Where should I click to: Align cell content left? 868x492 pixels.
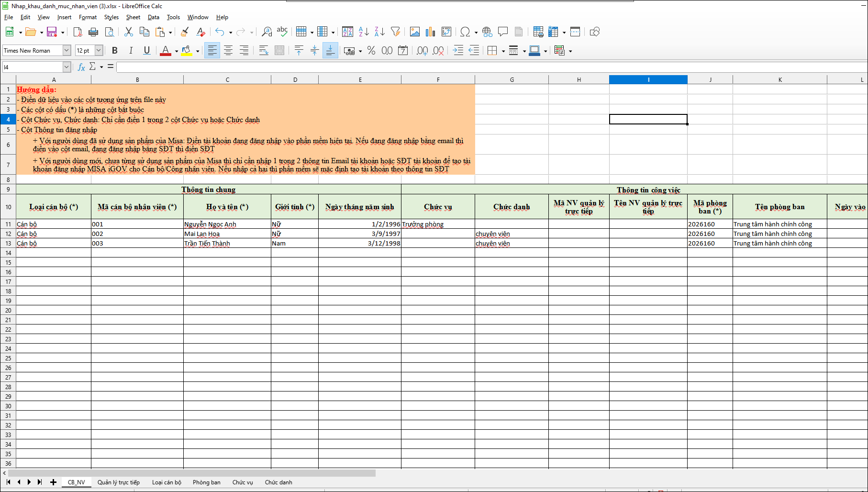pos(212,50)
